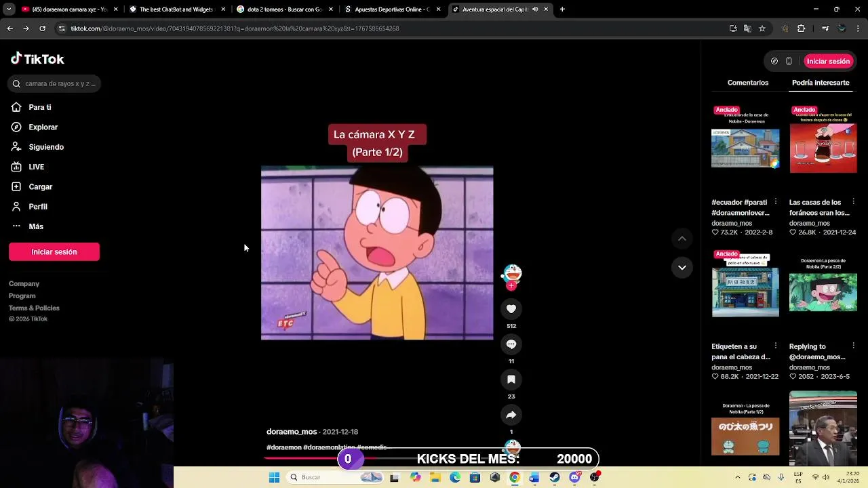Expand the Program footer section

point(22,296)
